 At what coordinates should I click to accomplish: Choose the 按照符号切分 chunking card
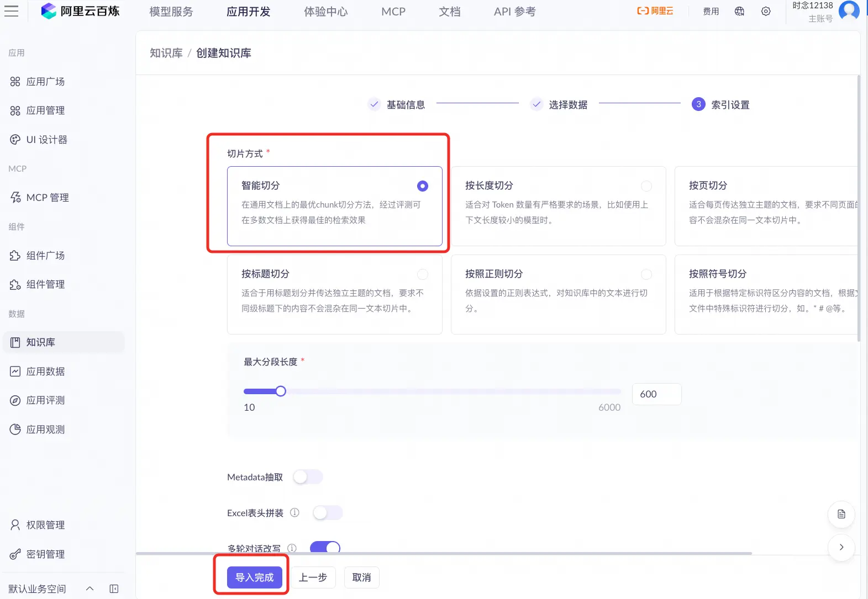[x=766, y=294]
